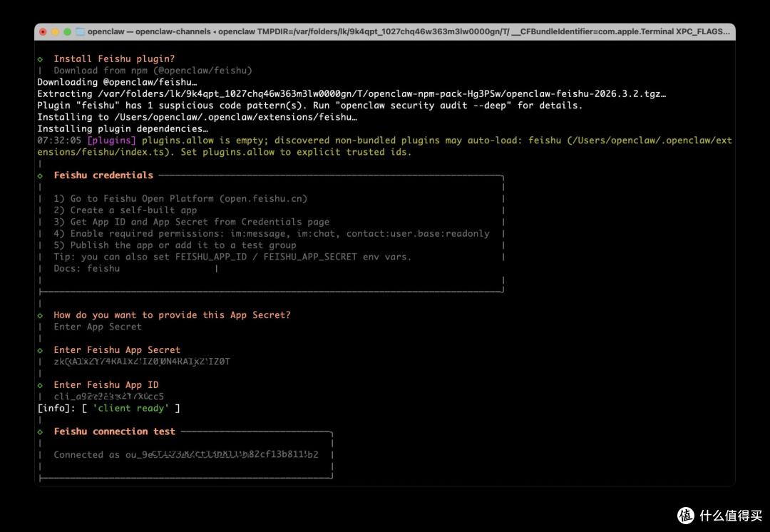Screen dimensions: 770x532
Task: Click the 'Feishu credentials' heading
Action: pyautogui.click(x=103, y=175)
